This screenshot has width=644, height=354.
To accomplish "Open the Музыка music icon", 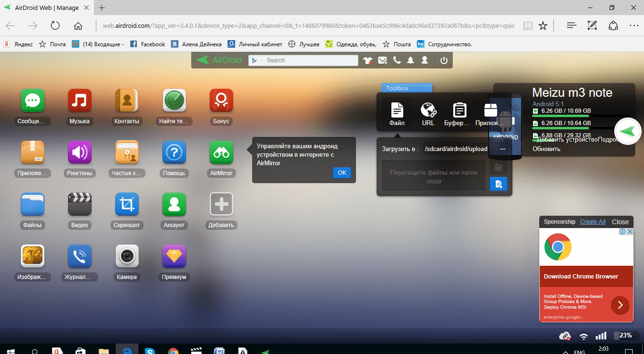I will [79, 100].
